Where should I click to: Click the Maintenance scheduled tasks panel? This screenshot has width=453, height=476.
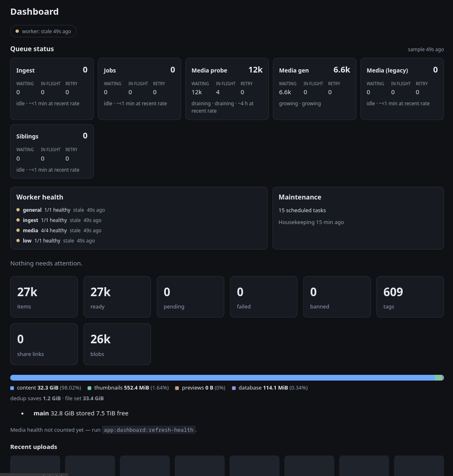[358, 218]
